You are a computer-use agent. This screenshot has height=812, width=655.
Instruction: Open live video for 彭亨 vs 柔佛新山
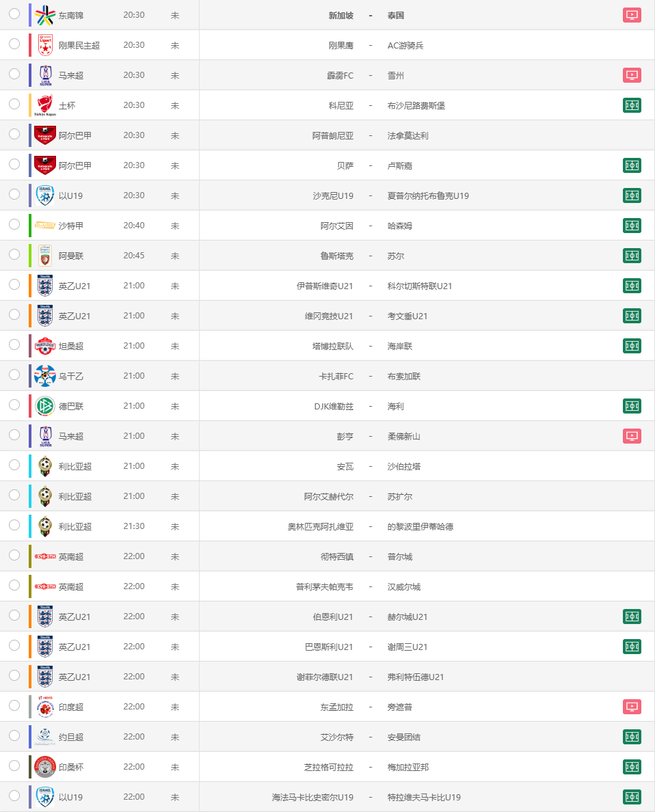[x=632, y=436]
